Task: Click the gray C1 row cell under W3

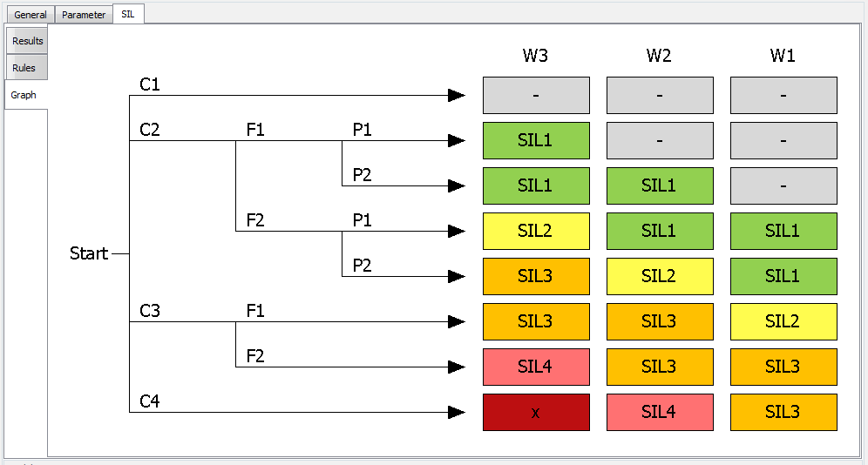Action: 536,95
